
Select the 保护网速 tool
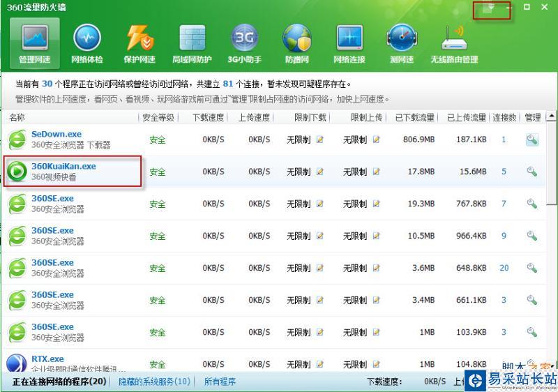point(139,43)
